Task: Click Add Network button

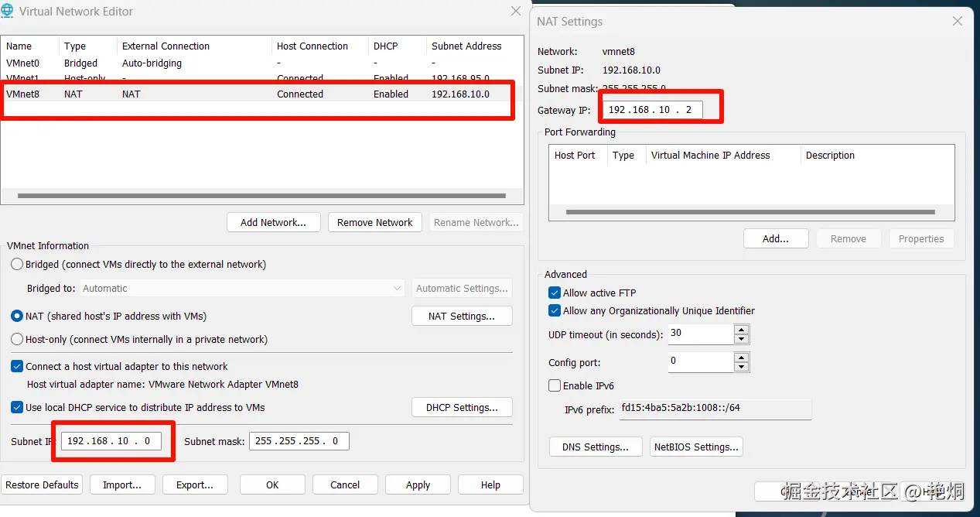Action: coord(273,222)
